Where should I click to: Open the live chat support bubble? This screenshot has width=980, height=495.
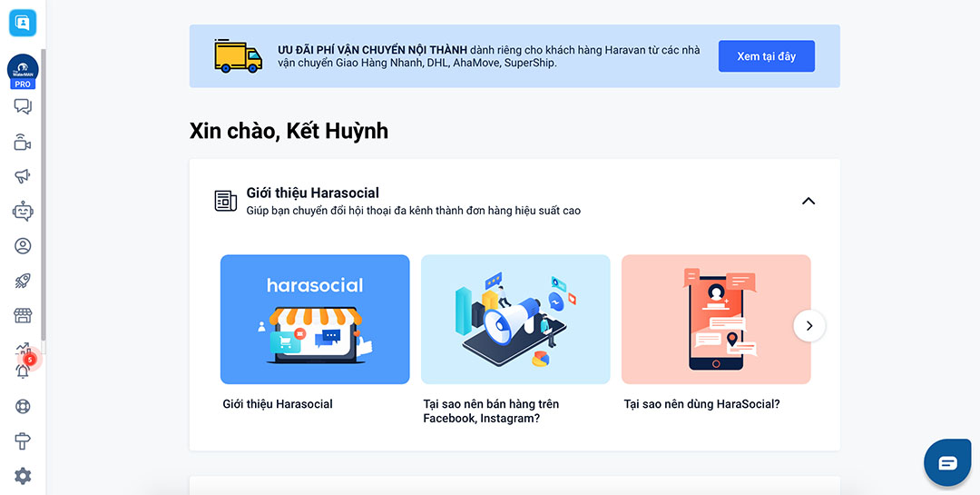click(x=947, y=463)
